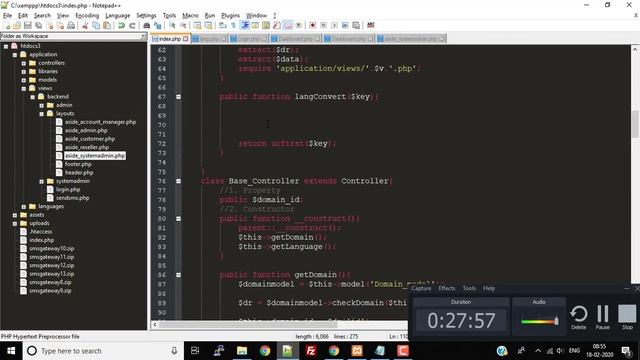This screenshot has width=640, height=360.
Task: Expand the models folder node
Action: [24, 80]
